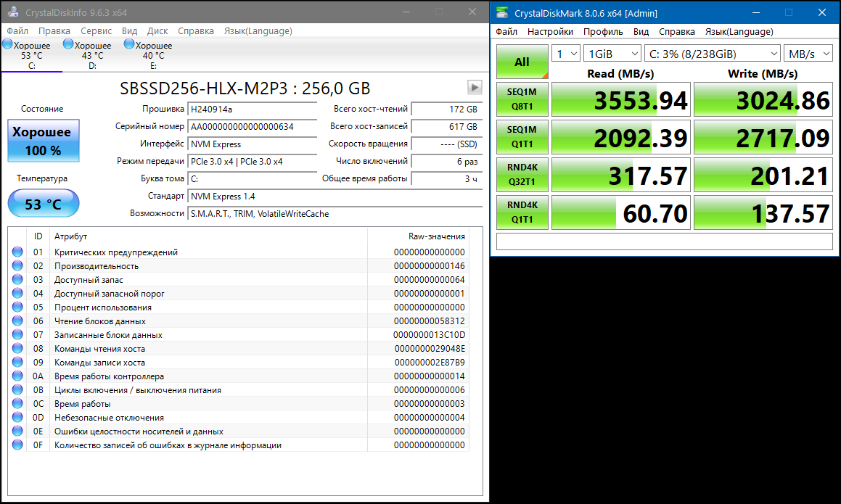
Task: Click status orb for attribute 03 Доступный запас
Action: pyautogui.click(x=17, y=279)
